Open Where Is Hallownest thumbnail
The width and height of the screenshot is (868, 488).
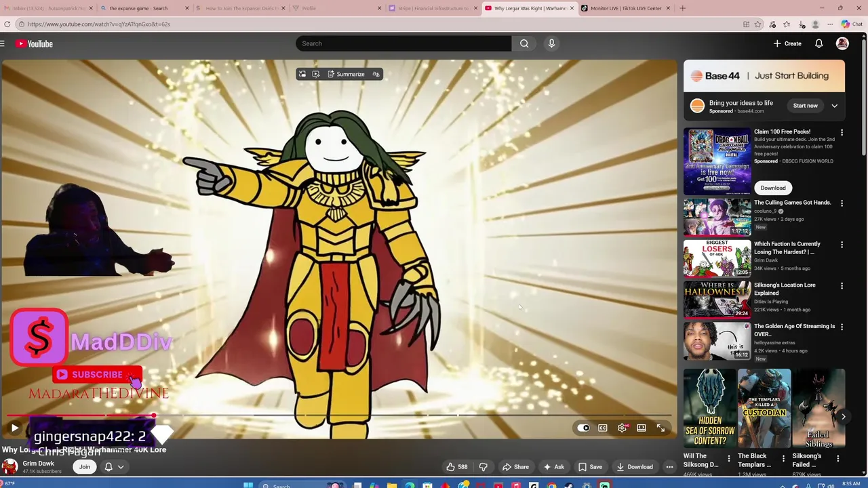coord(717,300)
